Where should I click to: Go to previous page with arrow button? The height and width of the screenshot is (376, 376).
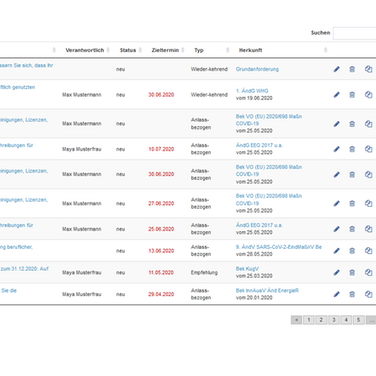click(x=296, y=320)
